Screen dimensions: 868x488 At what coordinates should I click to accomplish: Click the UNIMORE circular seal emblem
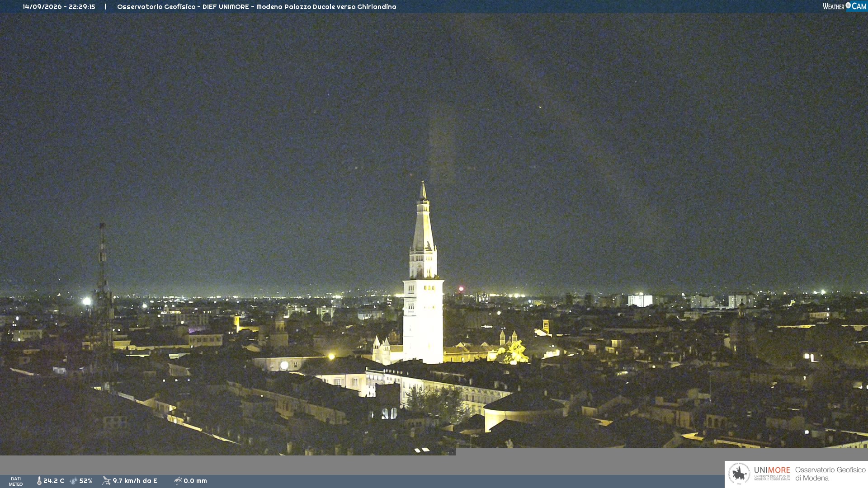point(739,474)
